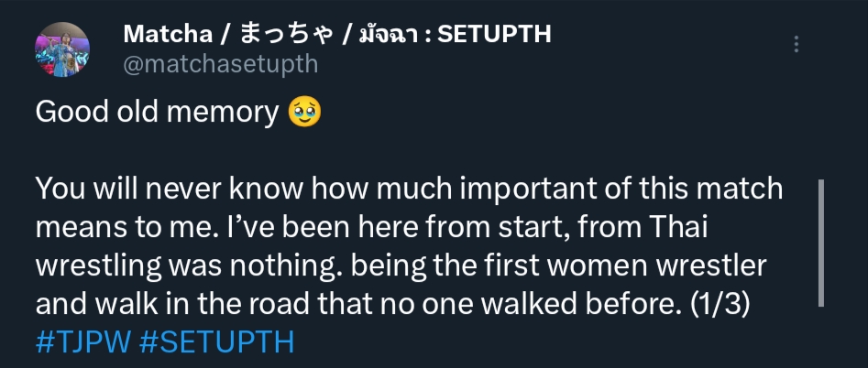Open the #SETUPTH hashtag link
This screenshot has height=368, width=868.
(x=217, y=342)
